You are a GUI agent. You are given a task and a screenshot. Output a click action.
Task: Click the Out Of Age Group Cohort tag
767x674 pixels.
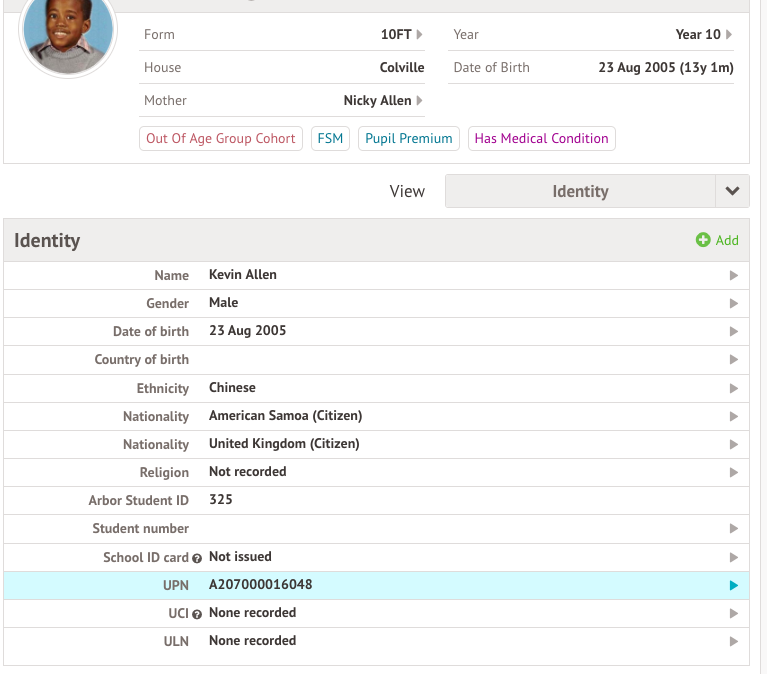(x=221, y=139)
